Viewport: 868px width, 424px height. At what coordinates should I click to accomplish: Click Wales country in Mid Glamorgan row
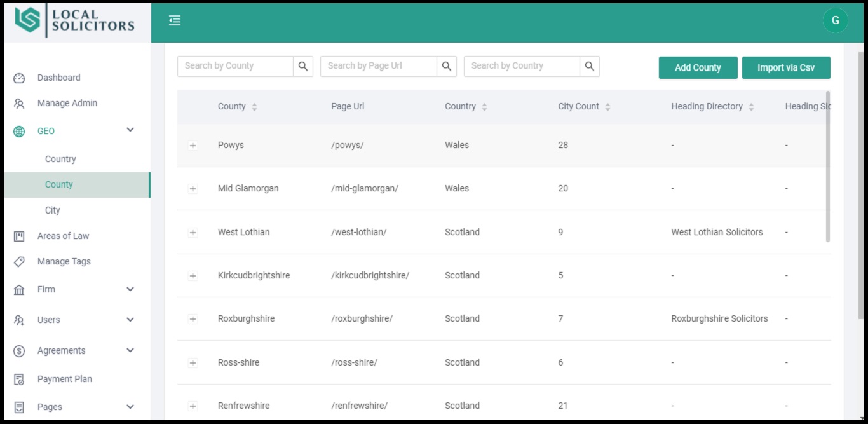pos(457,189)
